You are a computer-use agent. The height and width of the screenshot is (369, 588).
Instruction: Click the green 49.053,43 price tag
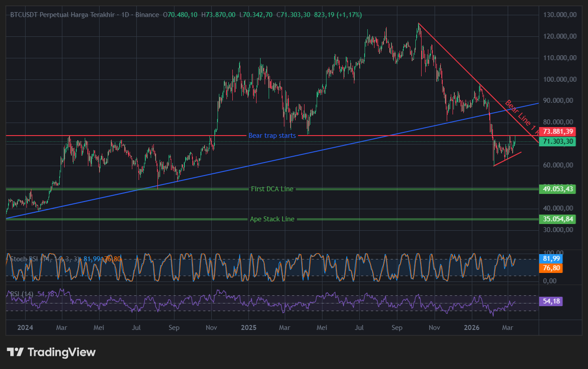coord(557,189)
